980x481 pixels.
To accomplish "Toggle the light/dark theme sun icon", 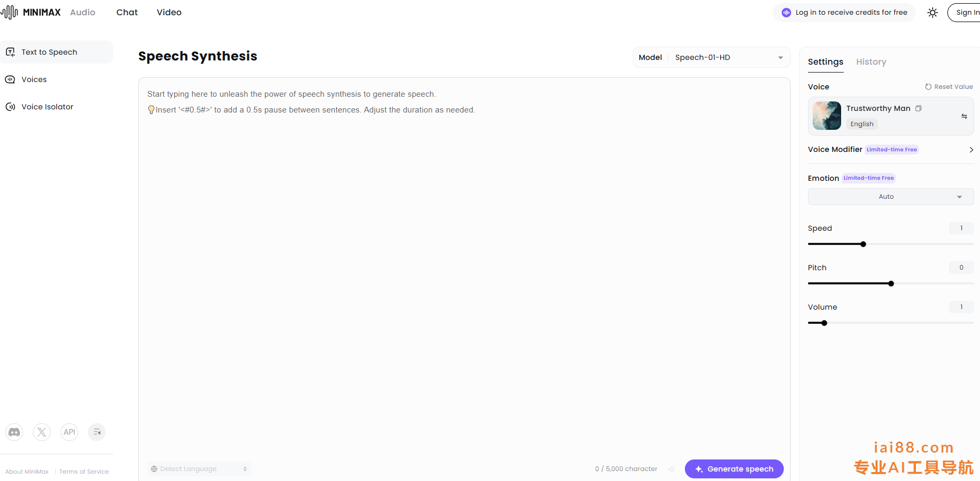I will [933, 13].
